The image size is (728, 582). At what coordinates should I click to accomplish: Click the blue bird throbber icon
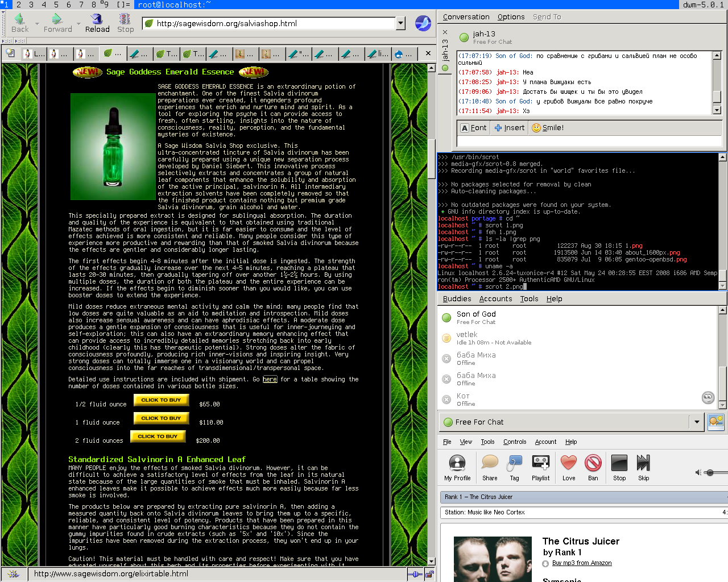(x=423, y=23)
